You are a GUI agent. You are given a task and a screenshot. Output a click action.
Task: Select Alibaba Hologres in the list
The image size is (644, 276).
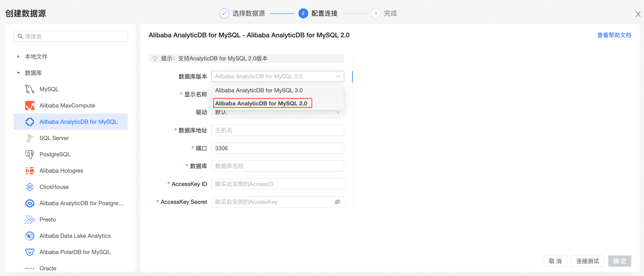[70, 171]
